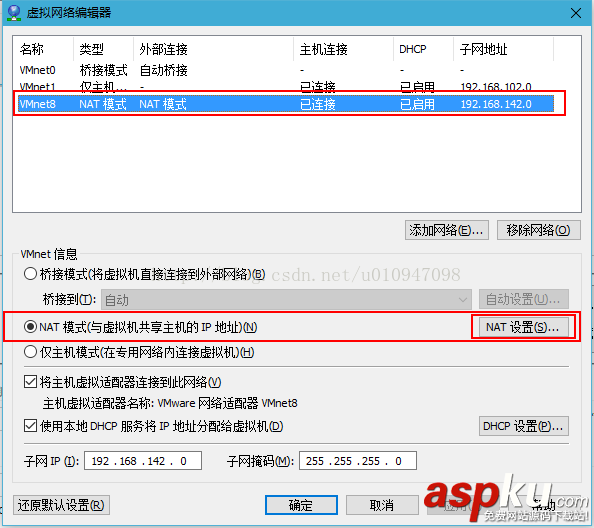
Task: Click the 主机连接 column header
Action: point(343,49)
